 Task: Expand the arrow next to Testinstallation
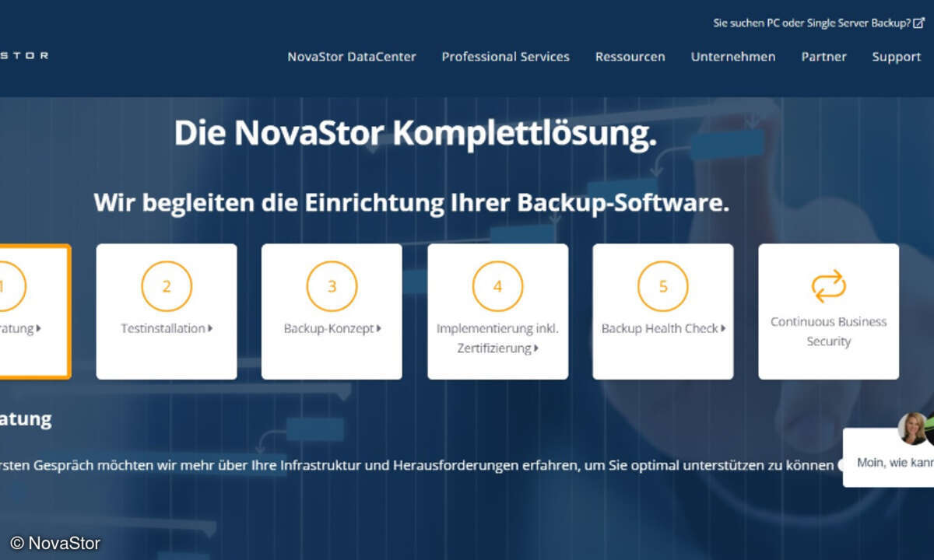click(210, 328)
